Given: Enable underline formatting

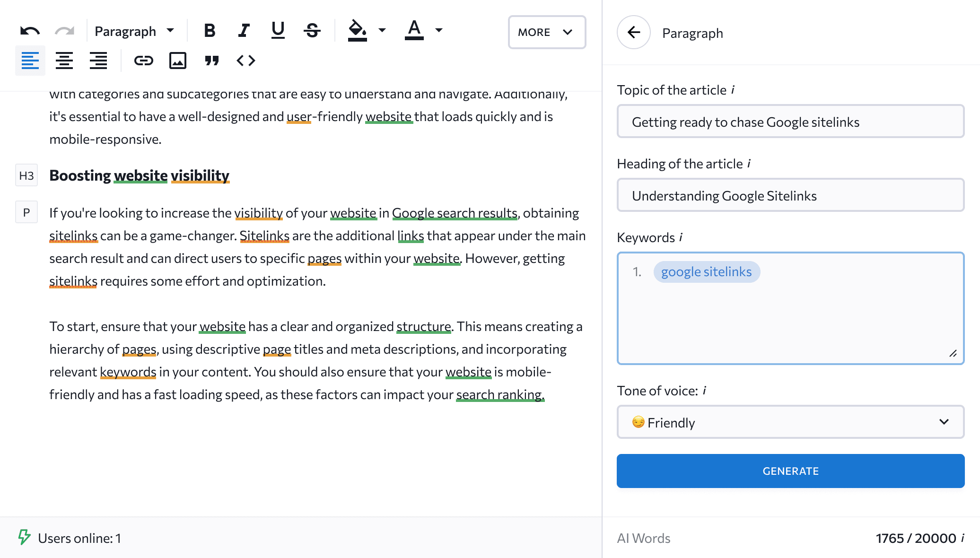Looking at the screenshot, I should click(x=278, y=30).
